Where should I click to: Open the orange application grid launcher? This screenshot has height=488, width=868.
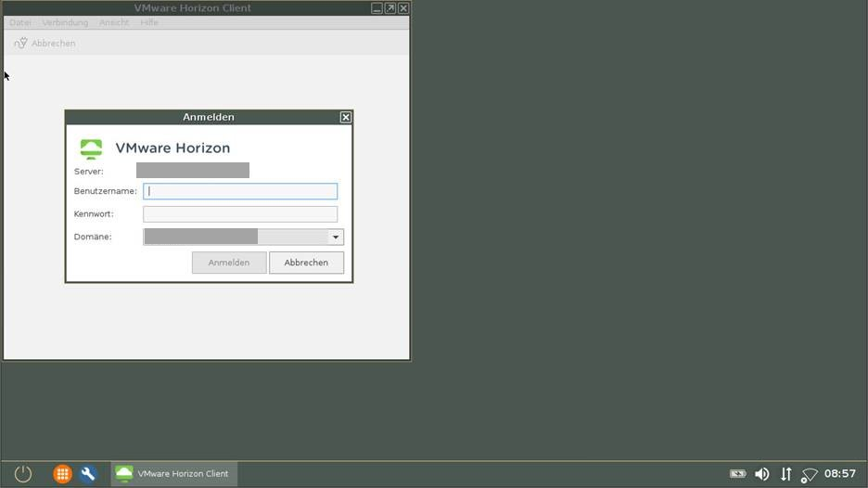coord(62,474)
